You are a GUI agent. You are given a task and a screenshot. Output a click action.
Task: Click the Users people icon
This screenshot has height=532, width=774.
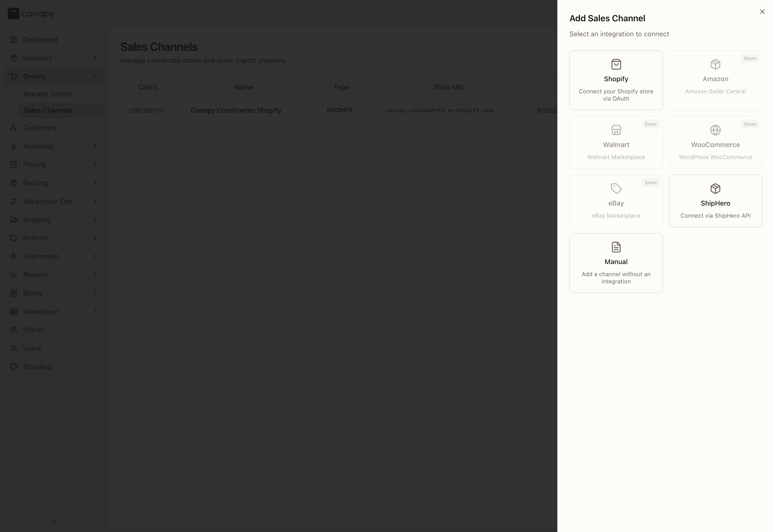point(13,348)
